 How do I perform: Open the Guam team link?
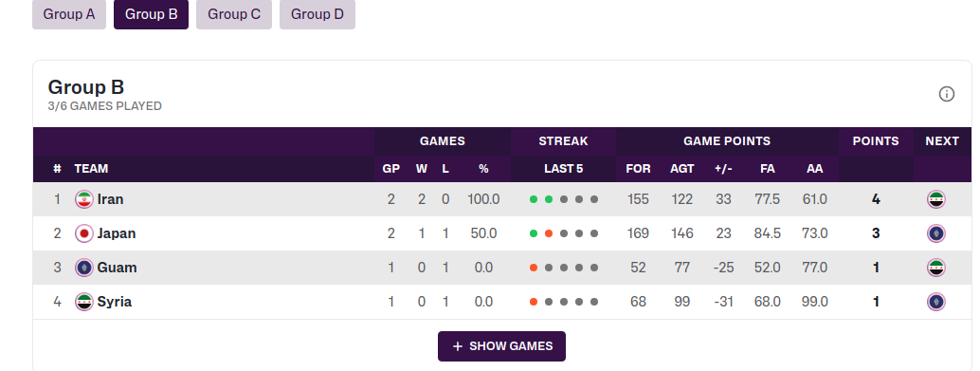[117, 268]
